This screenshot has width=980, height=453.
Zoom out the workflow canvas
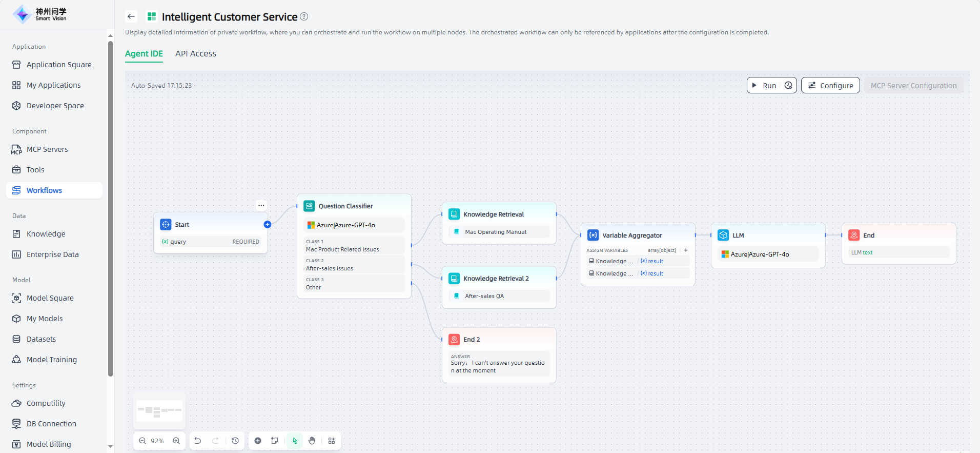tap(142, 441)
